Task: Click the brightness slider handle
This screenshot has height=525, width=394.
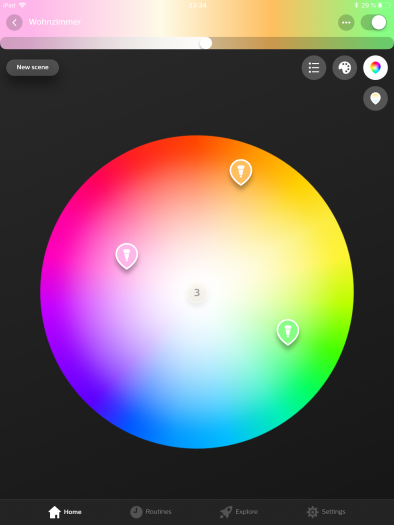Action: pos(206,43)
